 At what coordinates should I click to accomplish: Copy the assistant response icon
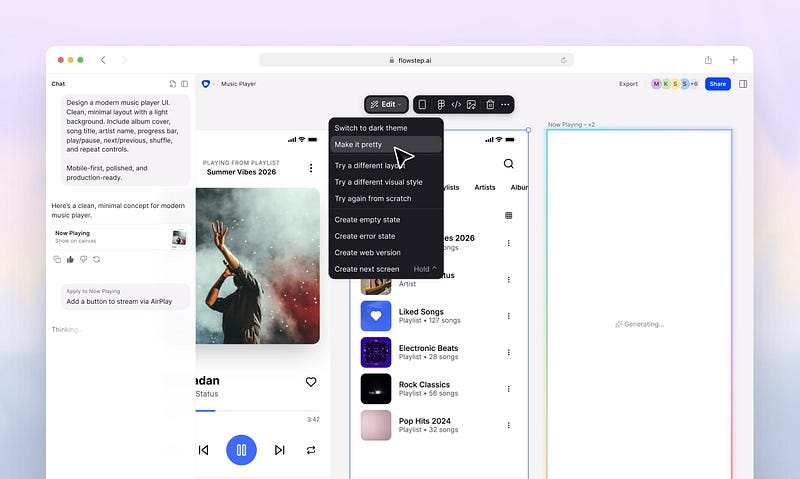point(57,260)
